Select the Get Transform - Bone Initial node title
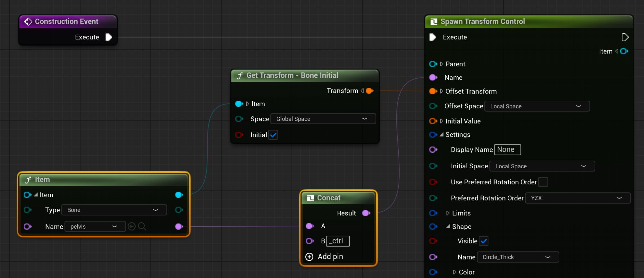Screen dimensions: 644x278 [x=292, y=75]
